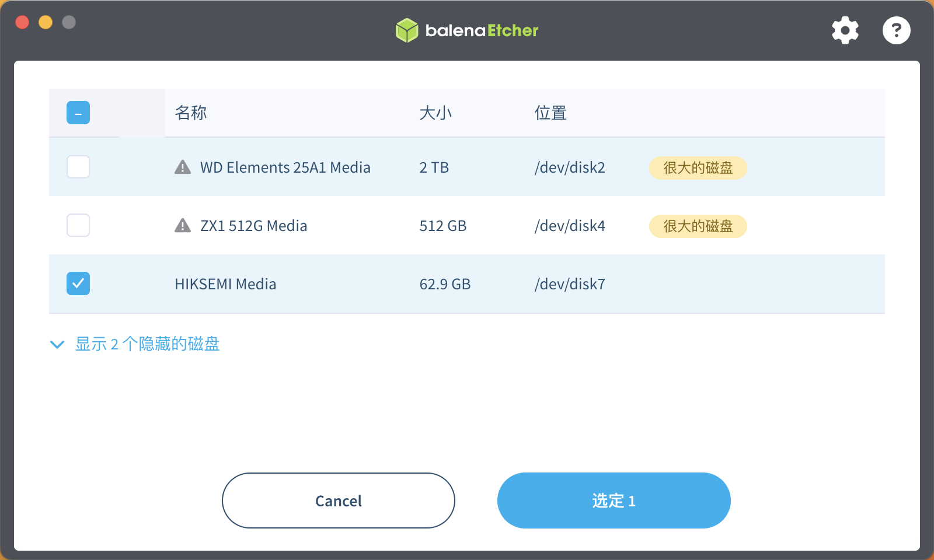Click /dev/disk2 location cell
This screenshot has width=934, height=560.
click(570, 167)
